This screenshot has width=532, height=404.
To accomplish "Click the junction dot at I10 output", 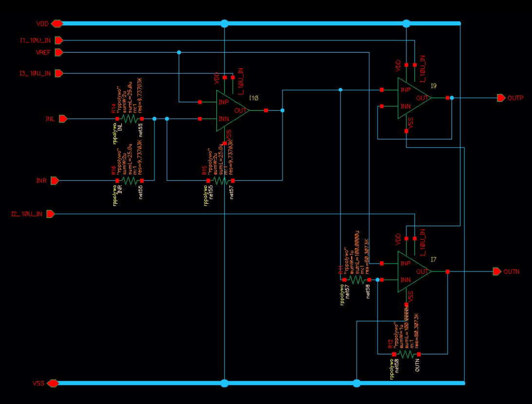I will click(282, 110).
